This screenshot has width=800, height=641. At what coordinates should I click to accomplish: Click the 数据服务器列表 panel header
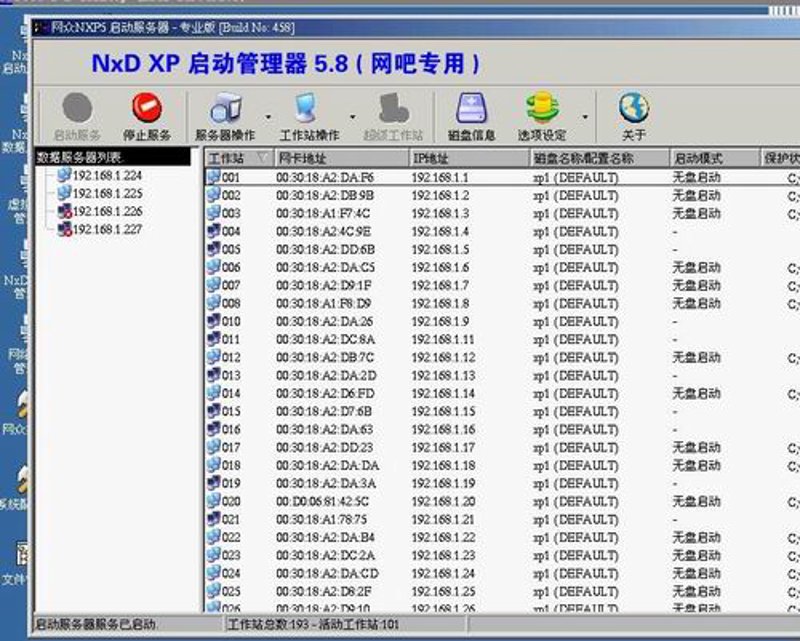(113, 157)
